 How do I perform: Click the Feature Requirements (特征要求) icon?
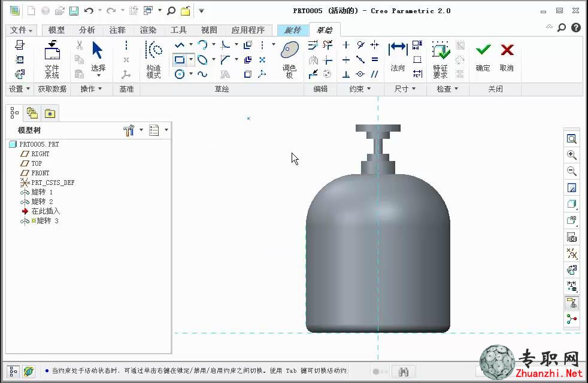(x=441, y=60)
